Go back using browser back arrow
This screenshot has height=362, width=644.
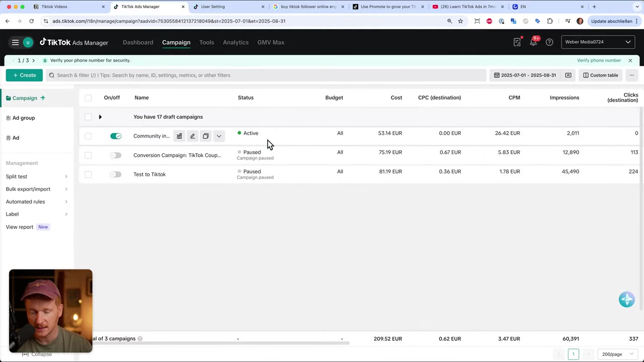tap(8, 21)
